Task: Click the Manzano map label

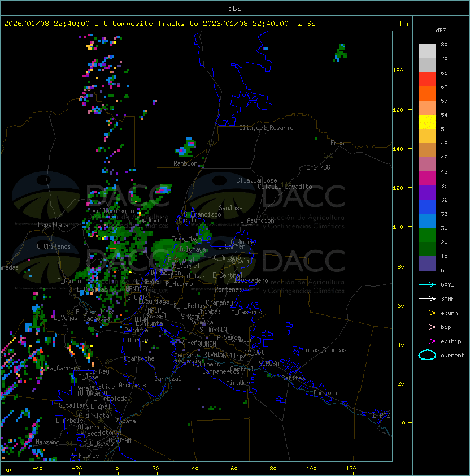Action: point(47,442)
